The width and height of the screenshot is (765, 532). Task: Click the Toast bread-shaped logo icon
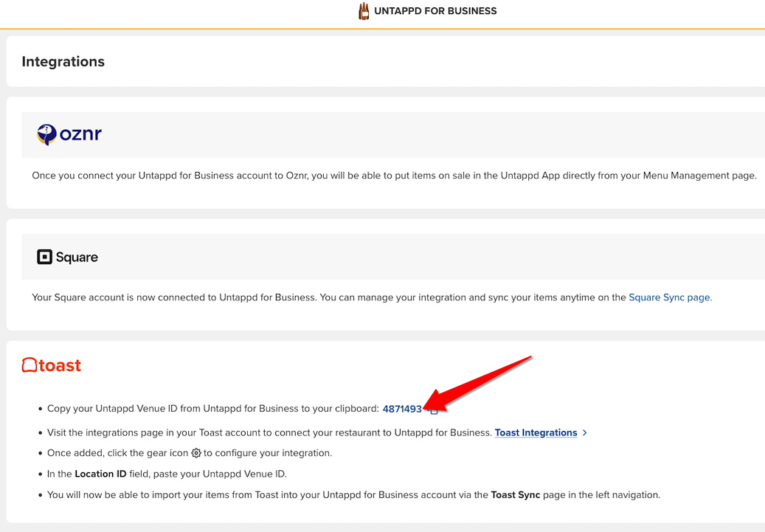[x=30, y=365]
